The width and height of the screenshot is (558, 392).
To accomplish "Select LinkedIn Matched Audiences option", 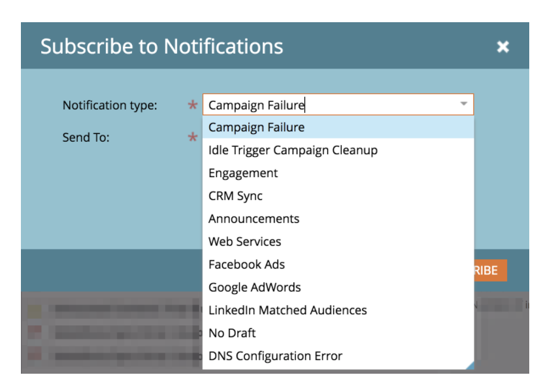I will (287, 310).
